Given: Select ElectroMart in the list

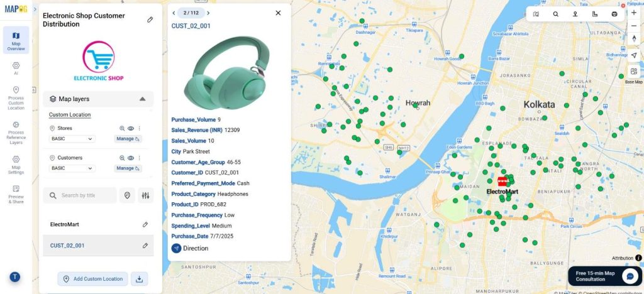Looking at the screenshot, I should pyautogui.click(x=65, y=225).
